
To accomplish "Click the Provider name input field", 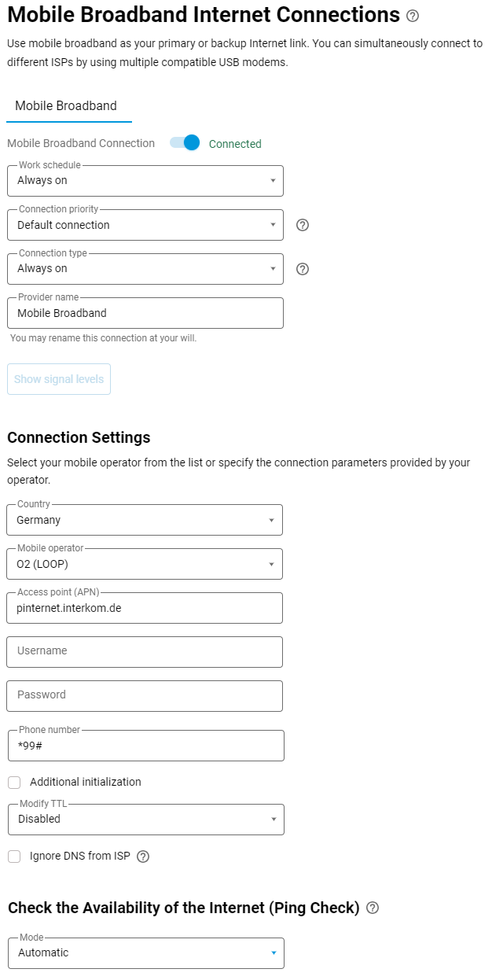I will (x=145, y=313).
